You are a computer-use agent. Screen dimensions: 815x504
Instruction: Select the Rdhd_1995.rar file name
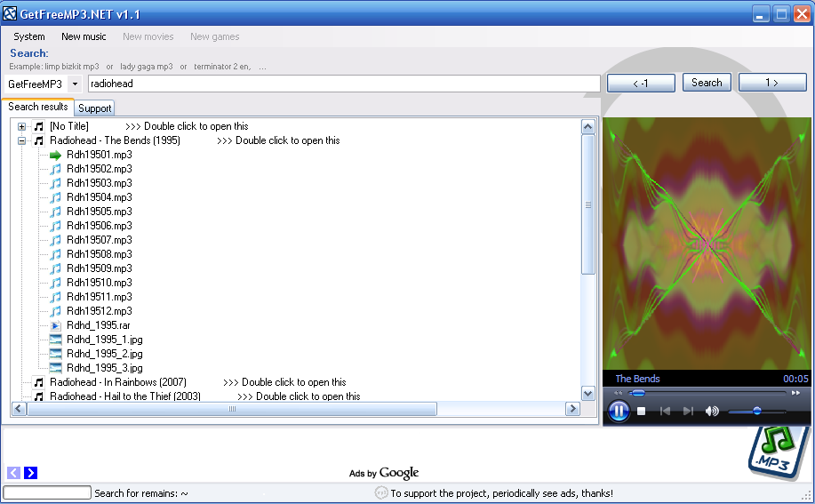99,325
